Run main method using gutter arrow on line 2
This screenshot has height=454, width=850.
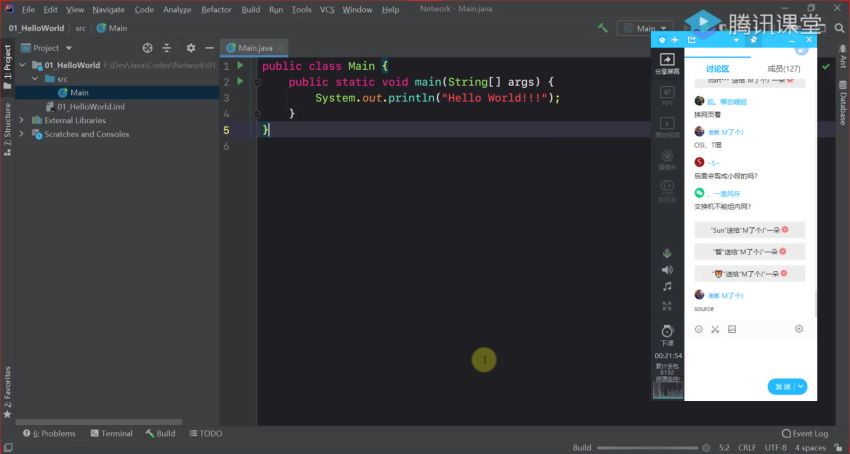coord(240,81)
